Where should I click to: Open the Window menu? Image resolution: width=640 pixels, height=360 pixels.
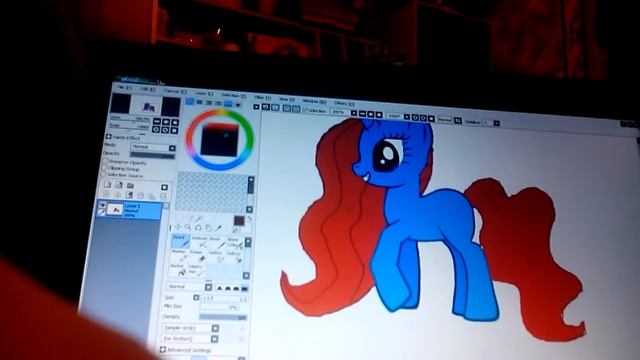tap(314, 101)
